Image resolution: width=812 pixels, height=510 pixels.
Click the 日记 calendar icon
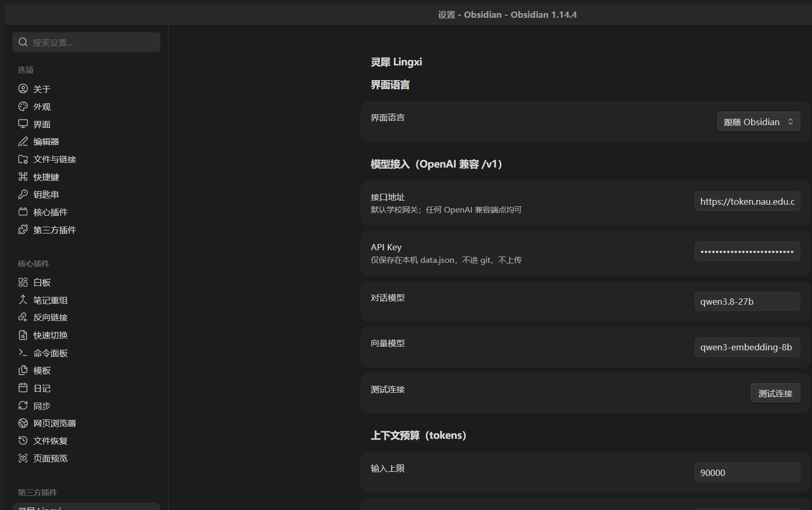click(x=23, y=388)
